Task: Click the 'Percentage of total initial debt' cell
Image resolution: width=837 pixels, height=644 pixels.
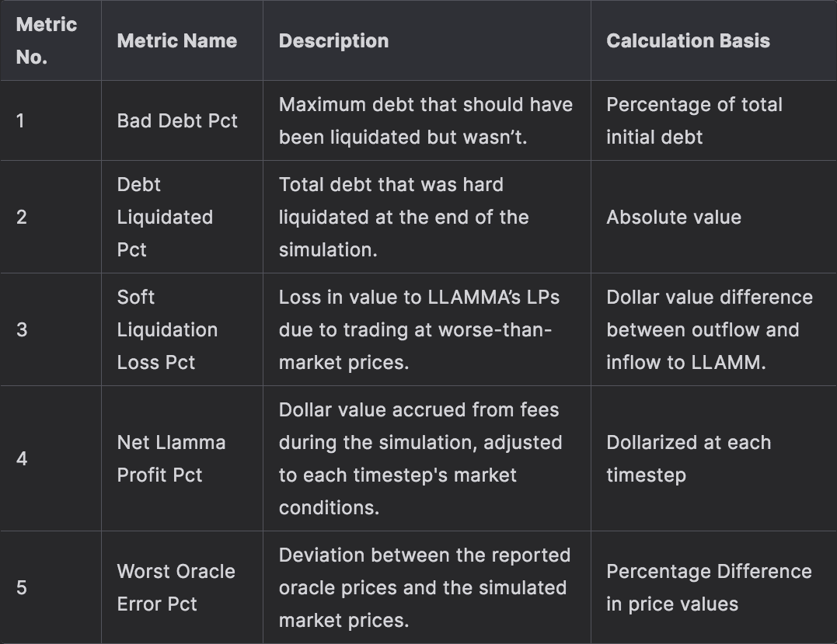Action: pyautogui.click(x=694, y=120)
